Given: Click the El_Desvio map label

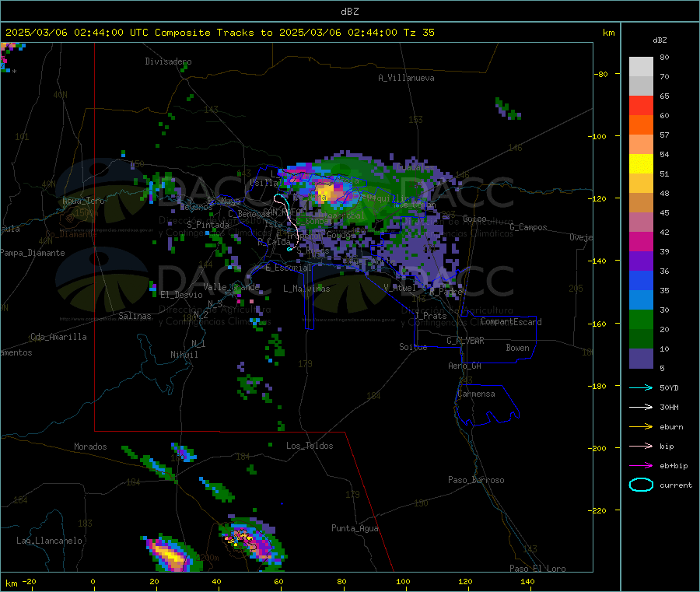Looking at the screenshot, I should point(181,295).
